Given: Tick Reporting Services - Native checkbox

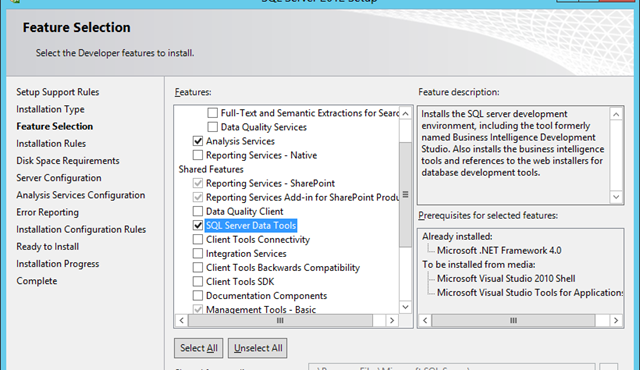Looking at the screenshot, I should (198, 155).
